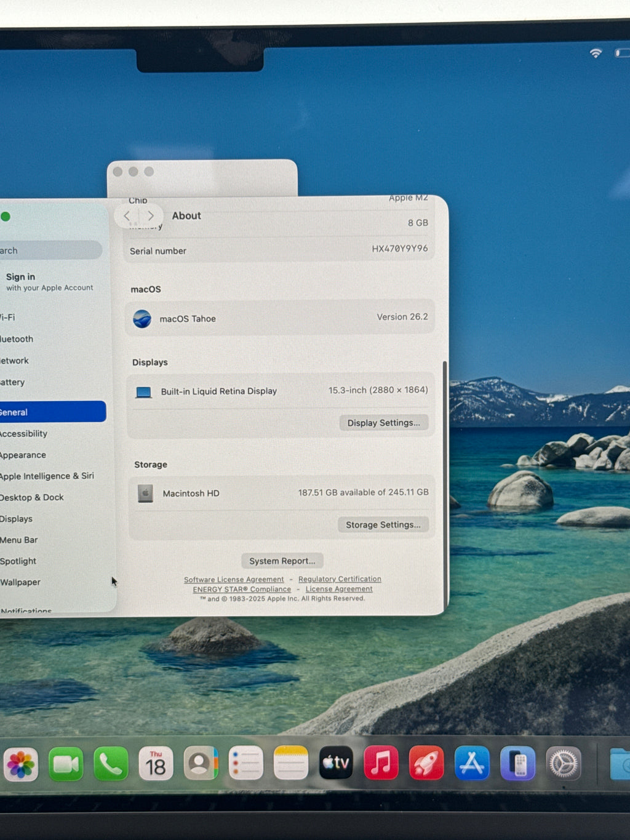The height and width of the screenshot is (840, 630).
Task: Click the System Report button
Action: coord(282,561)
